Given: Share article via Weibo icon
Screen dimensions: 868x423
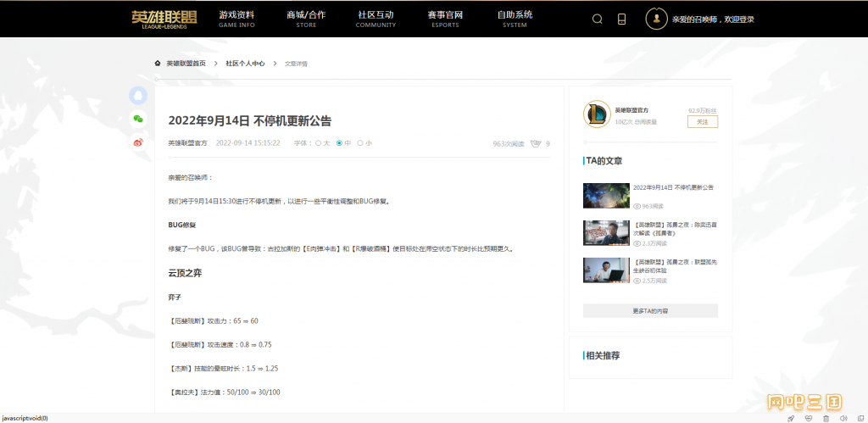Looking at the screenshot, I should [x=138, y=142].
